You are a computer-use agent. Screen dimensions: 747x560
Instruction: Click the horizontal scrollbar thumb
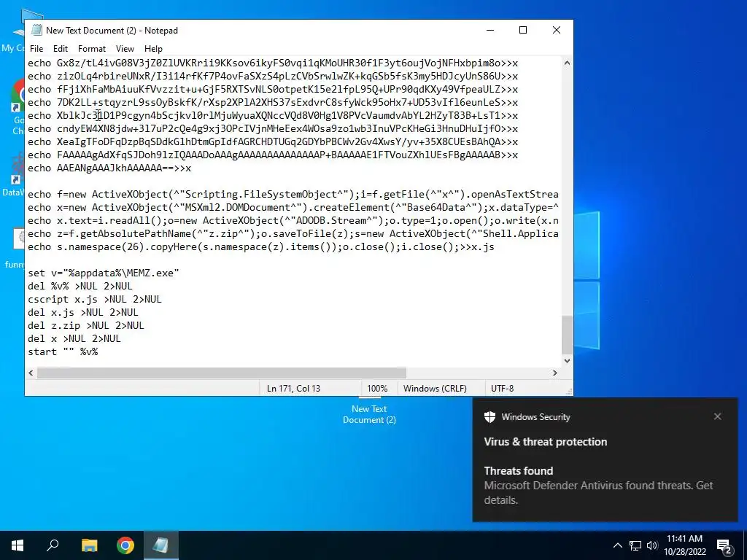pos(222,373)
